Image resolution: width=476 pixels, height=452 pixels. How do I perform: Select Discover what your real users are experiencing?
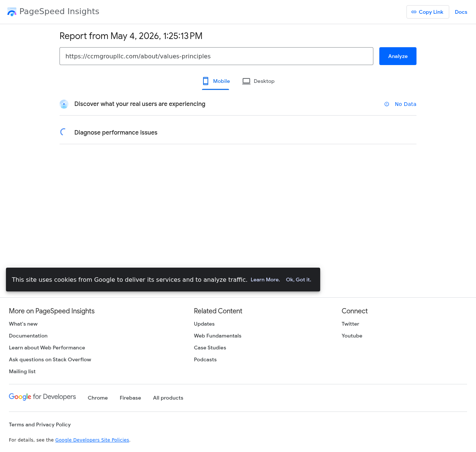[140, 104]
